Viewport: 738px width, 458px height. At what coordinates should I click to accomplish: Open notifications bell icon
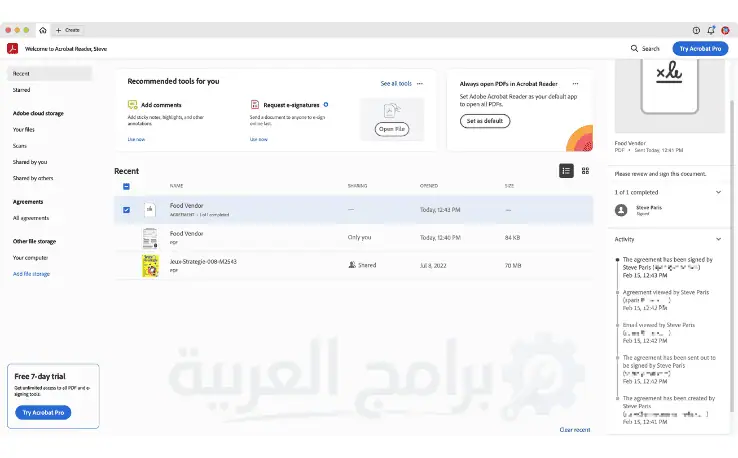[711, 30]
